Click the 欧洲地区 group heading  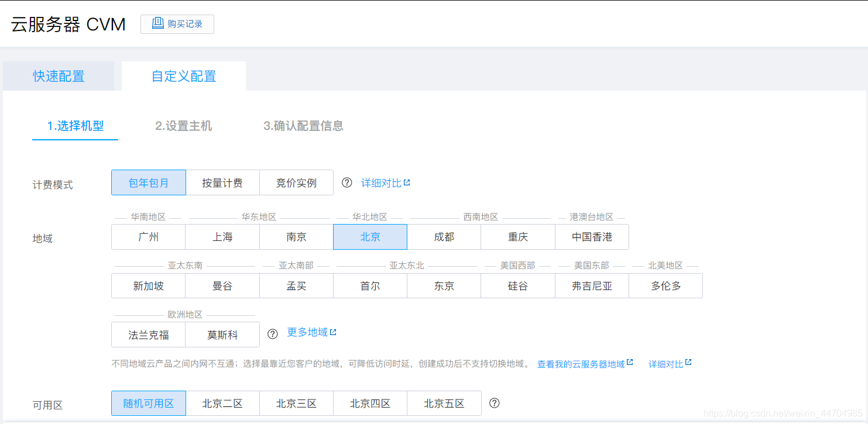pyautogui.click(x=185, y=315)
